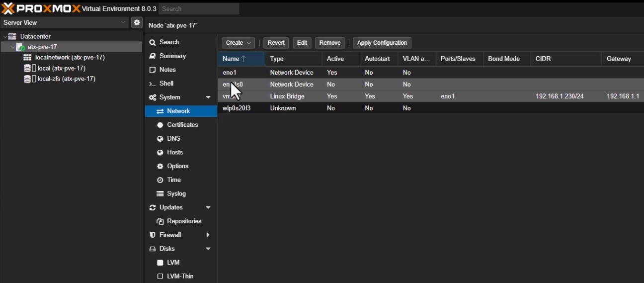Click the Shell terminal icon

point(153,84)
